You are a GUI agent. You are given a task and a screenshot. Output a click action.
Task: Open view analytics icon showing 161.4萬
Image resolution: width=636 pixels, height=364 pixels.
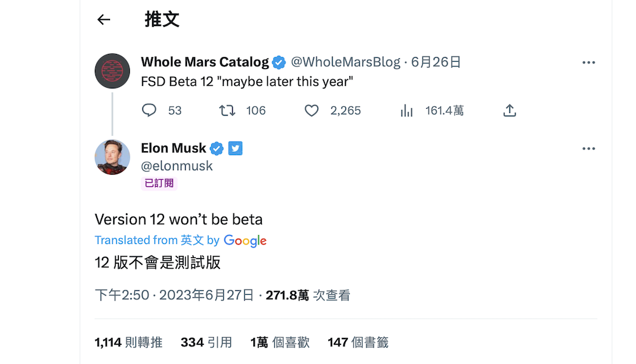click(406, 111)
